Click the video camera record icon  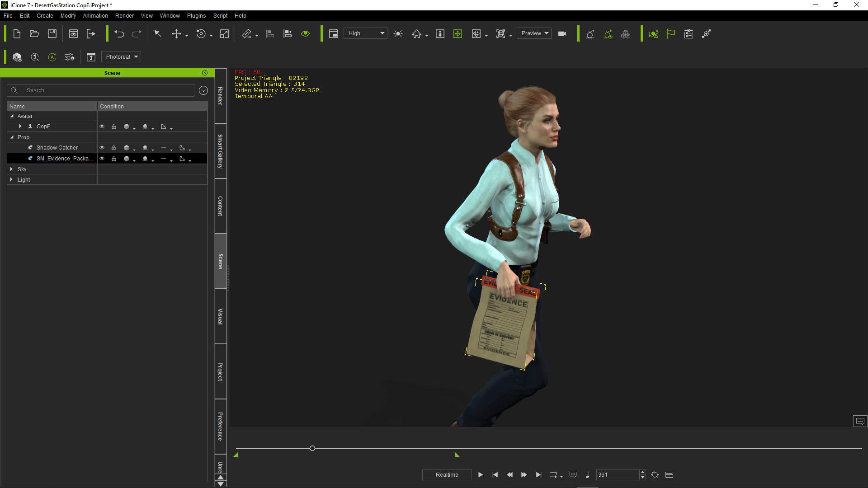pos(562,34)
